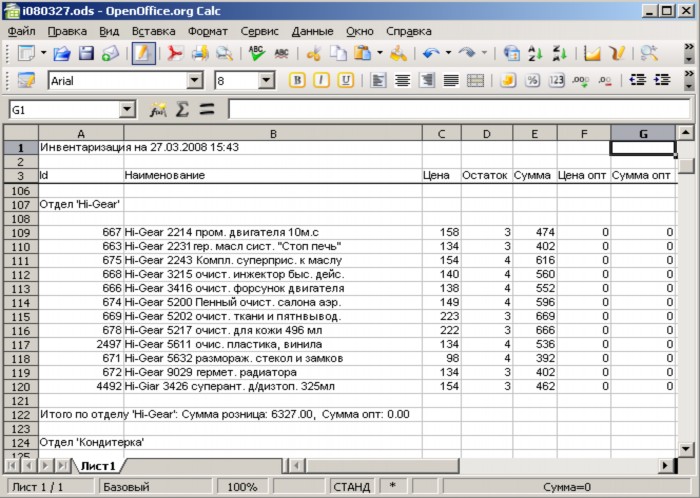Export directly as PDF icon
Screen dimensions: 700x498
[175, 54]
